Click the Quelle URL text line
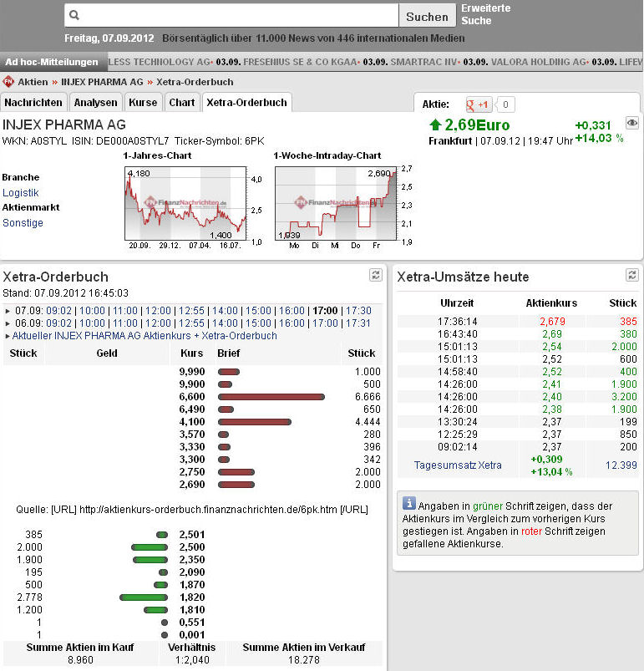This screenshot has height=671, width=644. (x=192, y=509)
